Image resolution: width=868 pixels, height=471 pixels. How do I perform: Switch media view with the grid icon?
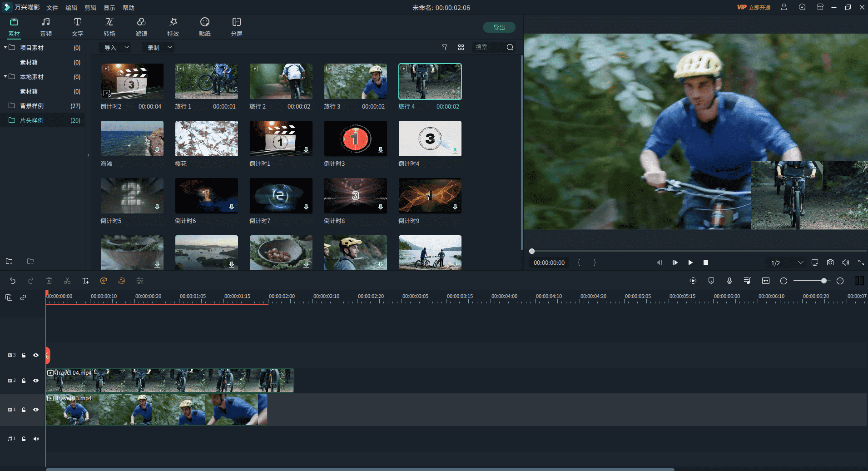point(461,47)
